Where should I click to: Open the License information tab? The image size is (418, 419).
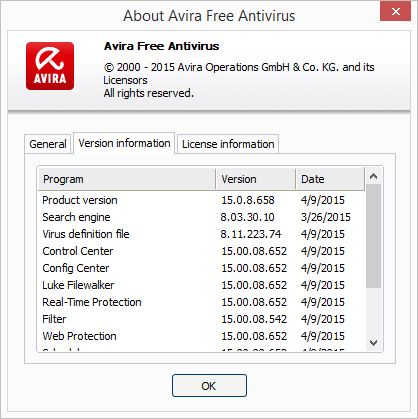click(x=228, y=144)
